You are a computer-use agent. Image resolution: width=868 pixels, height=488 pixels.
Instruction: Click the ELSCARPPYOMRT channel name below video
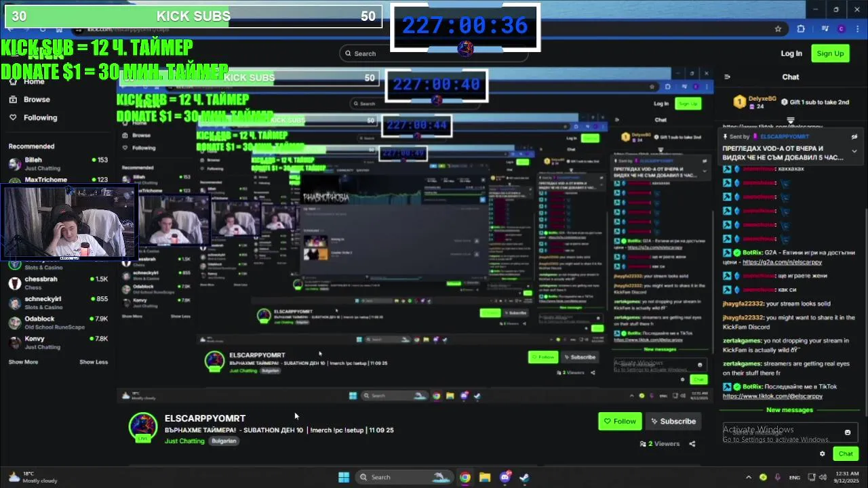click(205, 419)
